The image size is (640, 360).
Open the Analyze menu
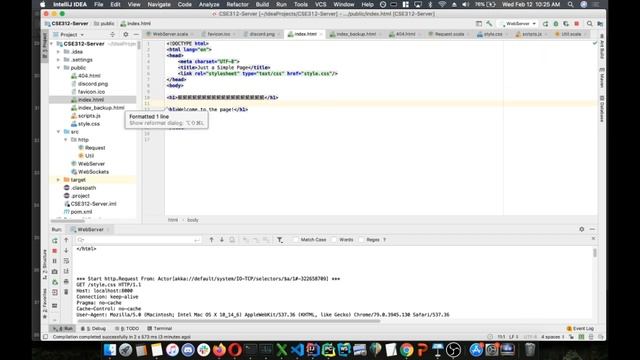pos(209,4)
